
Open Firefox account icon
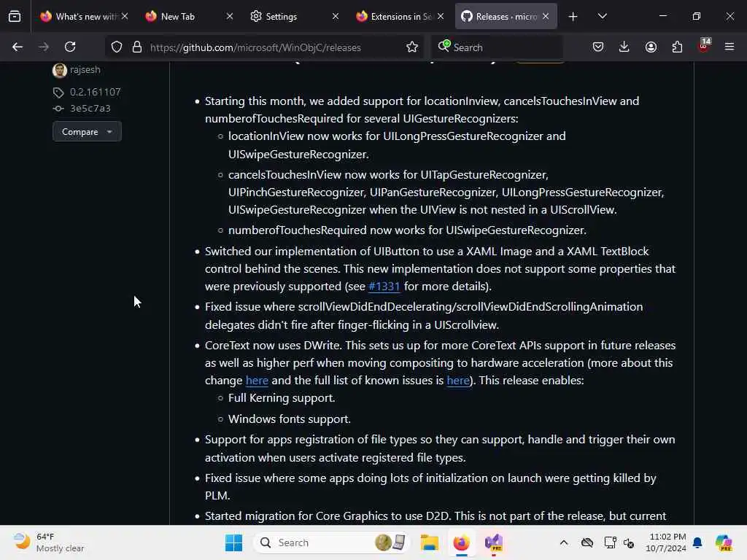[x=651, y=47]
